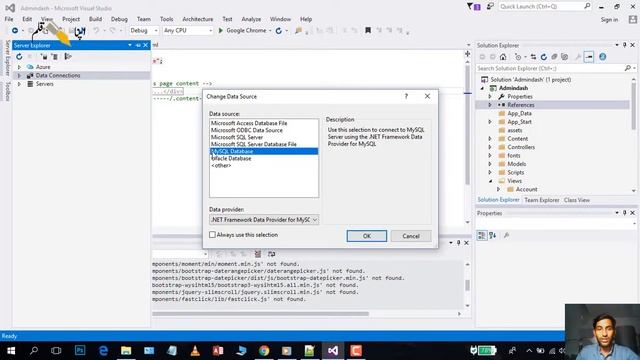The height and width of the screenshot is (360, 640).
Task: Click the search magnifier in Solution Explorer
Action: point(628,68)
